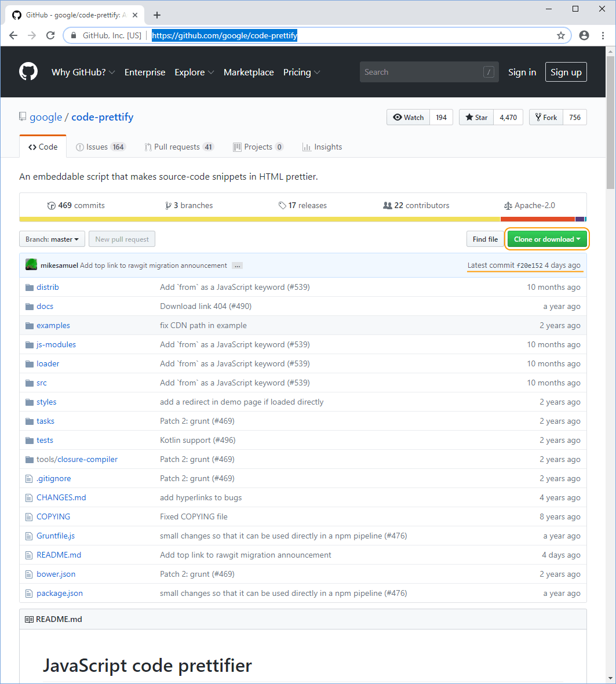Image resolution: width=616 pixels, height=684 pixels.
Task: Watch the repository
Action: point(408,117)
